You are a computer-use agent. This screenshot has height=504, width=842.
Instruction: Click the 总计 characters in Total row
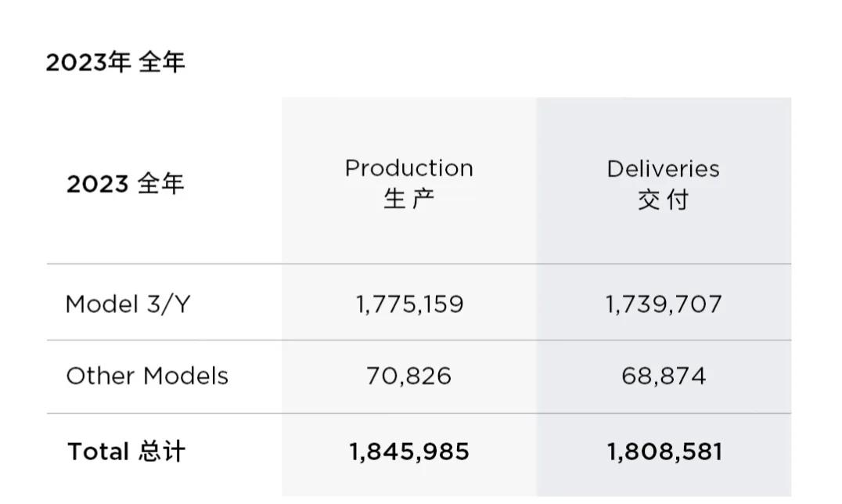[x=162, y=452]
